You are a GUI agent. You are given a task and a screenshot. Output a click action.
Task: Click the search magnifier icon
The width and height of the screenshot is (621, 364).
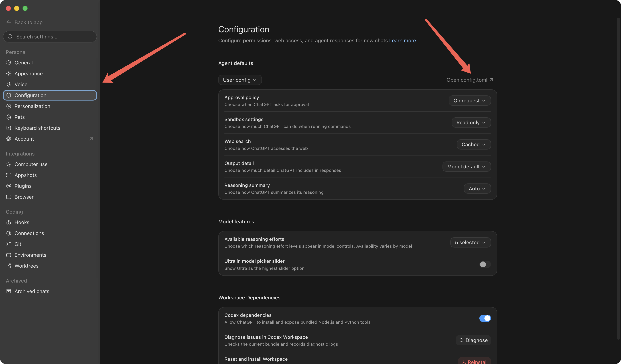(10, 37)
